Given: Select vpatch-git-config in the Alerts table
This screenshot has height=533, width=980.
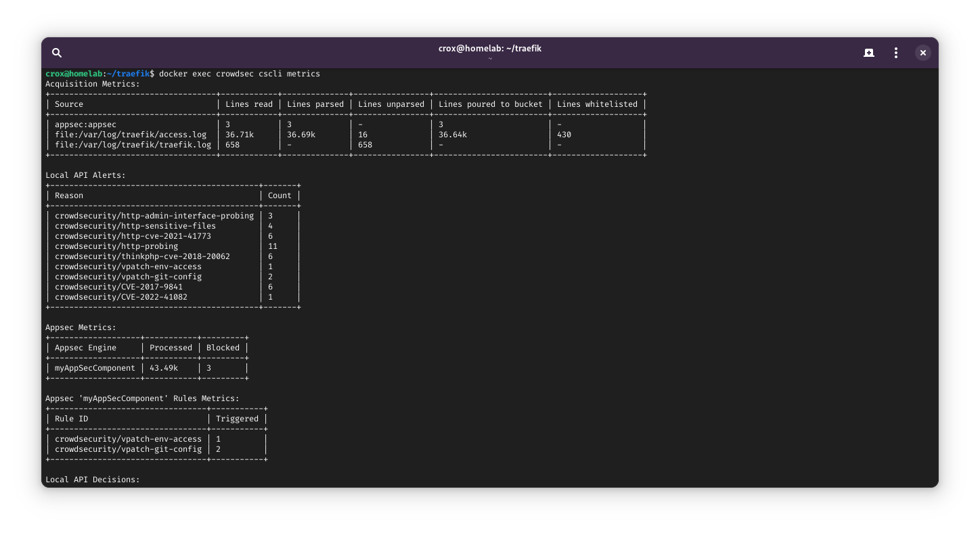Looking at the screenshot, I should [x=128, y=277].
